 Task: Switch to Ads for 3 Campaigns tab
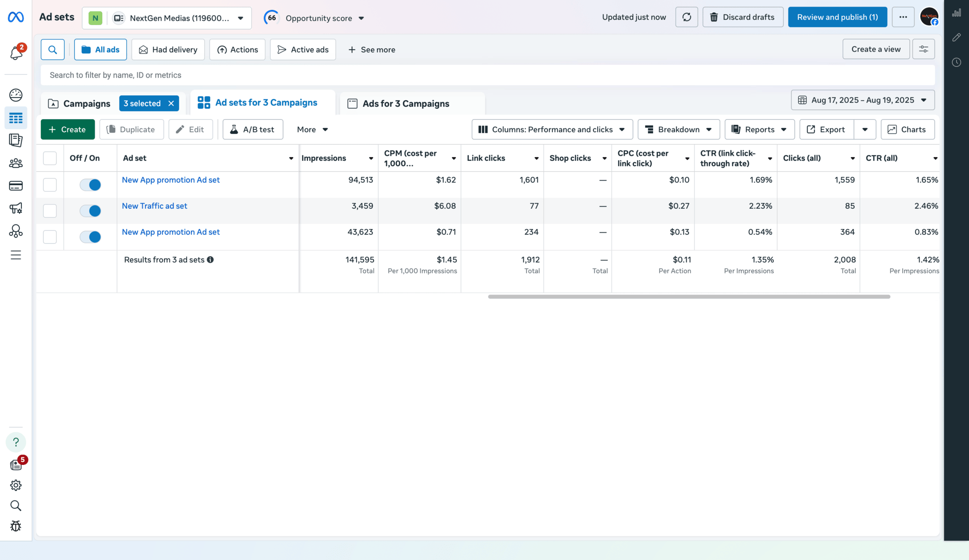(405, 104)
